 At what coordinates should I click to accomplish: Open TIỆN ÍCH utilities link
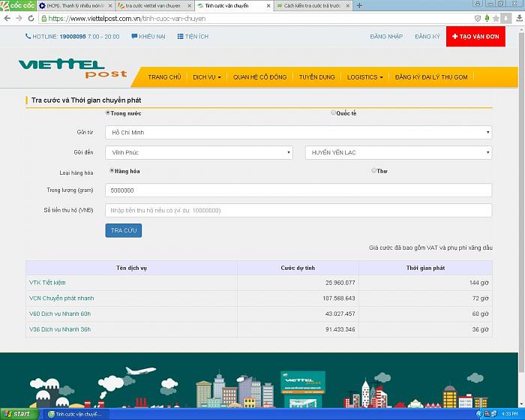(x=193, y=37)
